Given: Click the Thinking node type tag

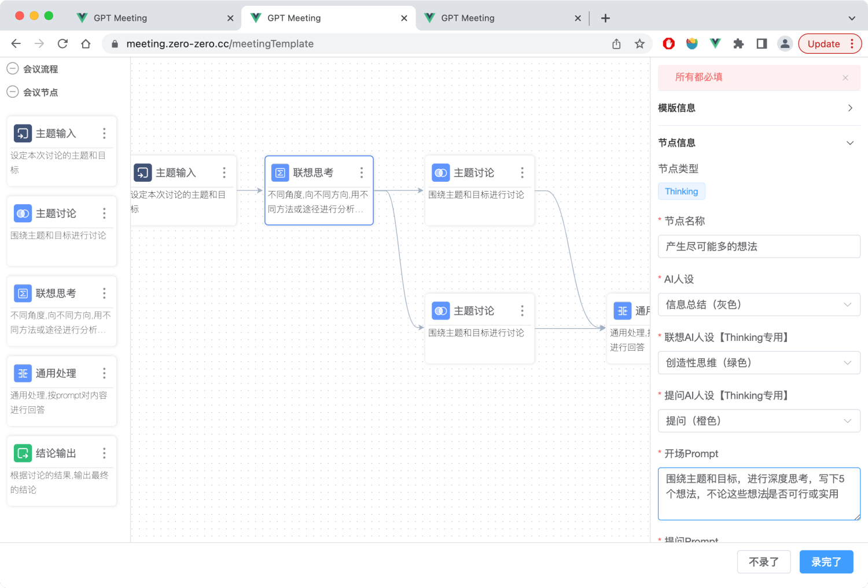Looking at the screenshot, I should [682, 192].
